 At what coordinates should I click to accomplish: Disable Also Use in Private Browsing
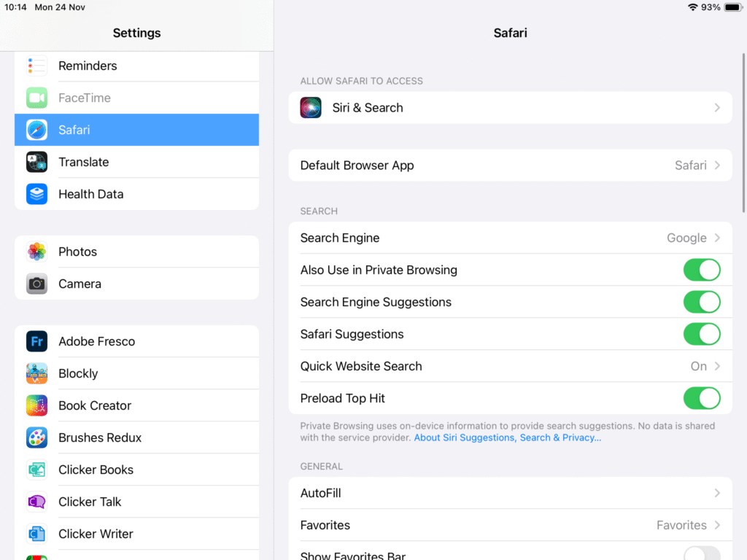[x=701, y=270]
